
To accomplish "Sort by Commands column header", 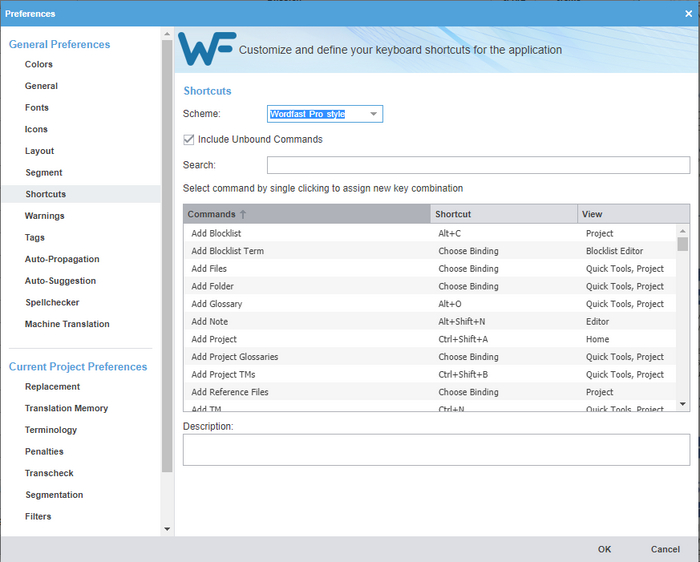I will click(306, 214).
